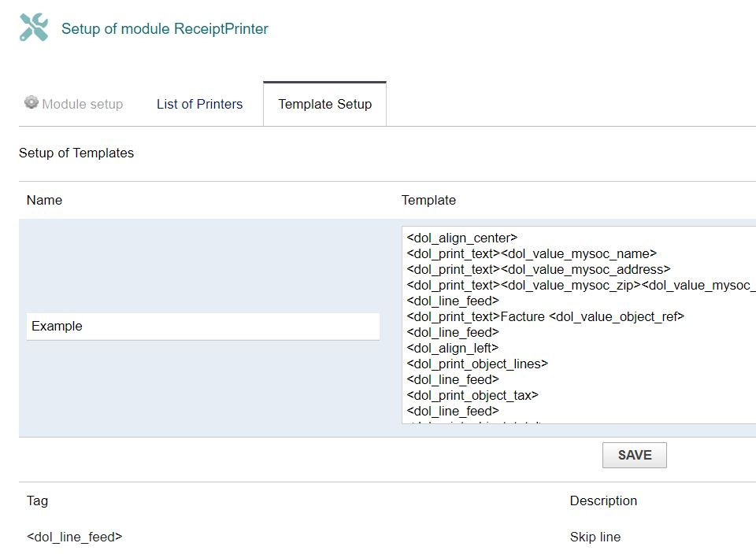Click the Setup of Templates heading
756x554 pixels.
pyautogui.click(x=76, y=153)
